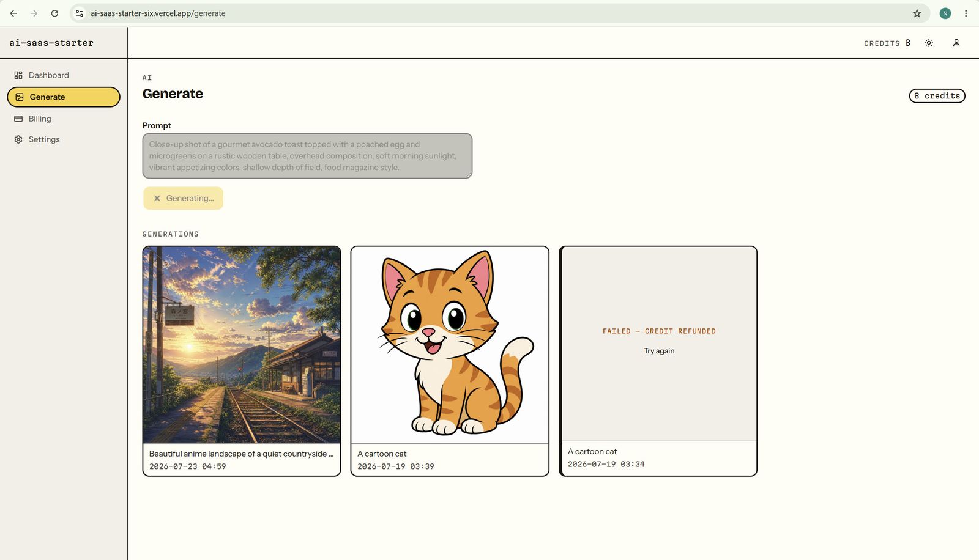This screenshot has height=560, width=979.
Task: Open Billing page in sidebar
Action: pos(64,119)
